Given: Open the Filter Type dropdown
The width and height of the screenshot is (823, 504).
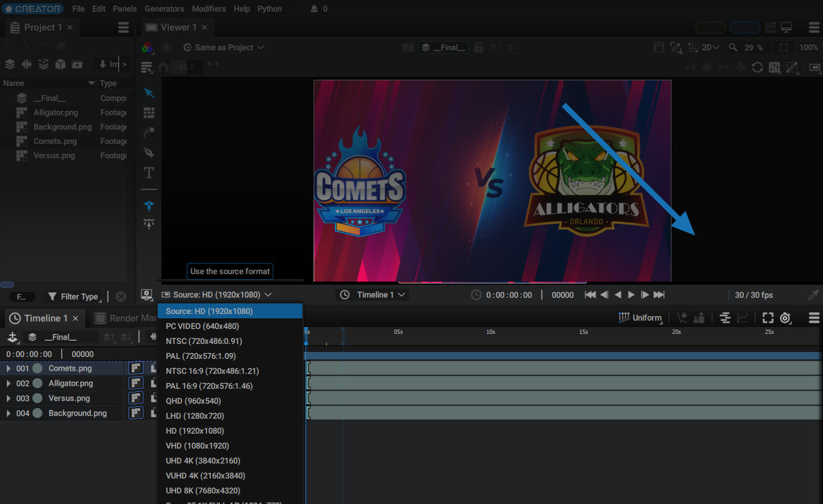Looking at the screenshot, I should 74,297.
